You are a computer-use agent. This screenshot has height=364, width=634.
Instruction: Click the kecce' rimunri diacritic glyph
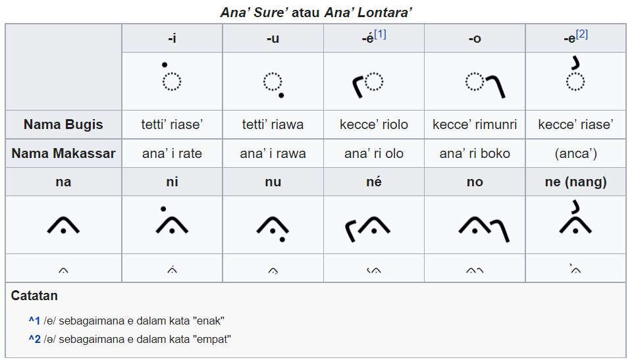[x=485, y=85]
